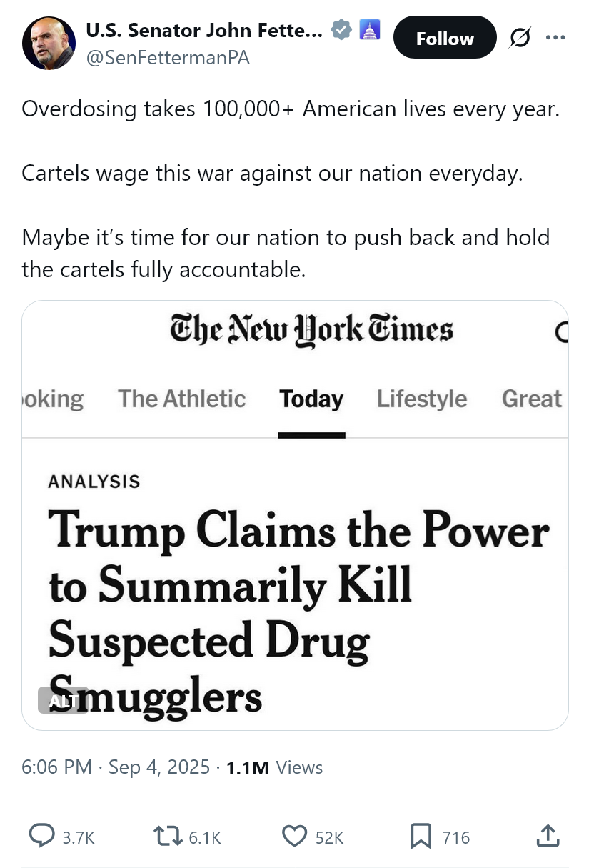The height and width of the screenshot is (868, 589).
Task: Open the New York Times logo image
Action: click(x=311, y=331)
